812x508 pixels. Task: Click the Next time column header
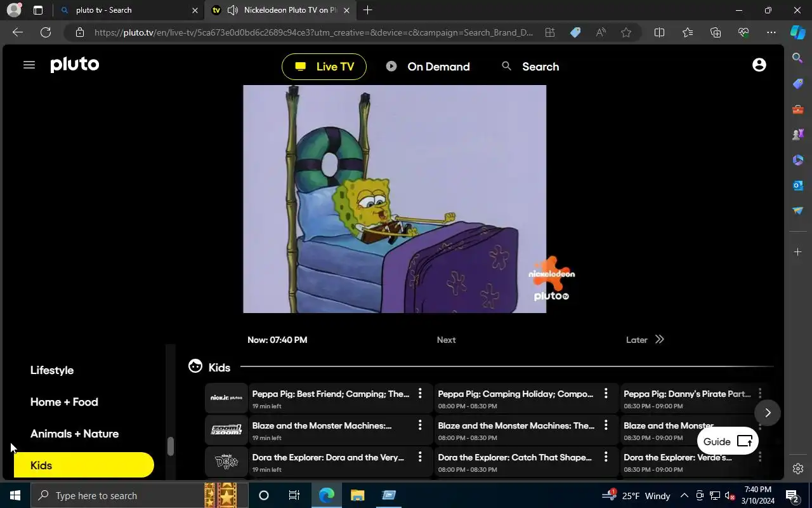pos(446,340)
